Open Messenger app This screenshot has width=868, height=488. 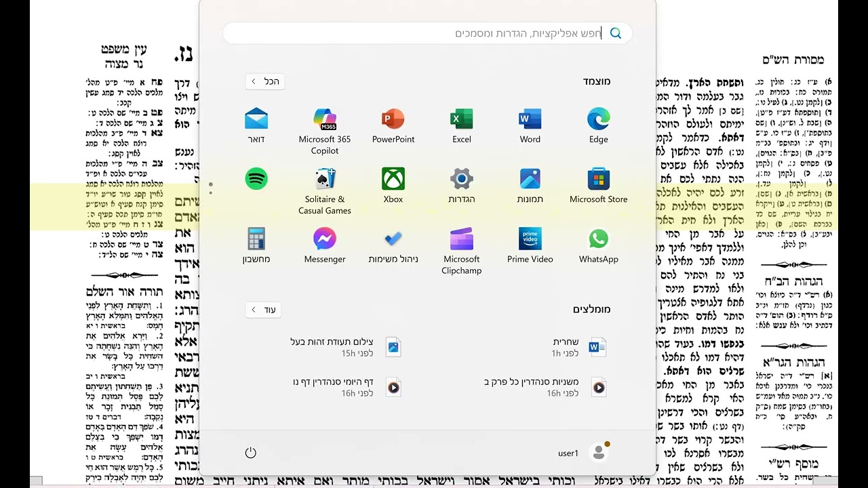[325, 245]
